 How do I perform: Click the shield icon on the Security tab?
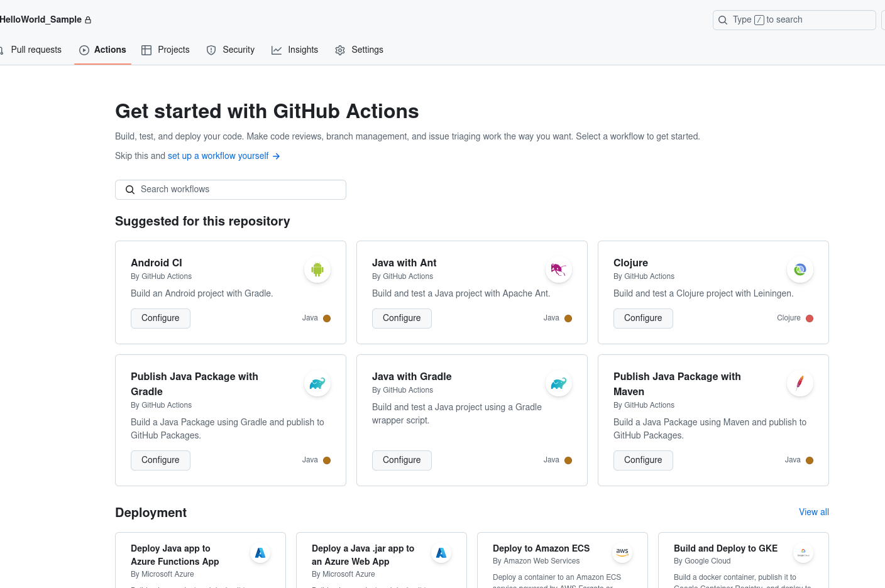pyautogui.click(x=211, y=50)
